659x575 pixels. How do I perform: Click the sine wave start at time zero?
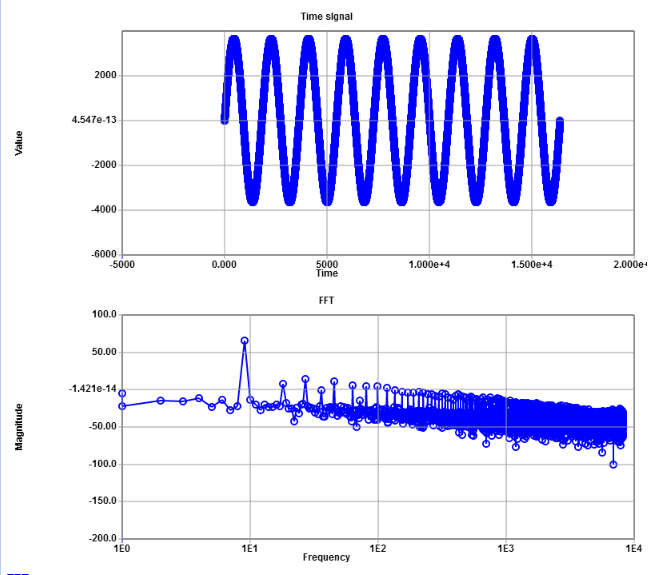[x=224, y=120]
